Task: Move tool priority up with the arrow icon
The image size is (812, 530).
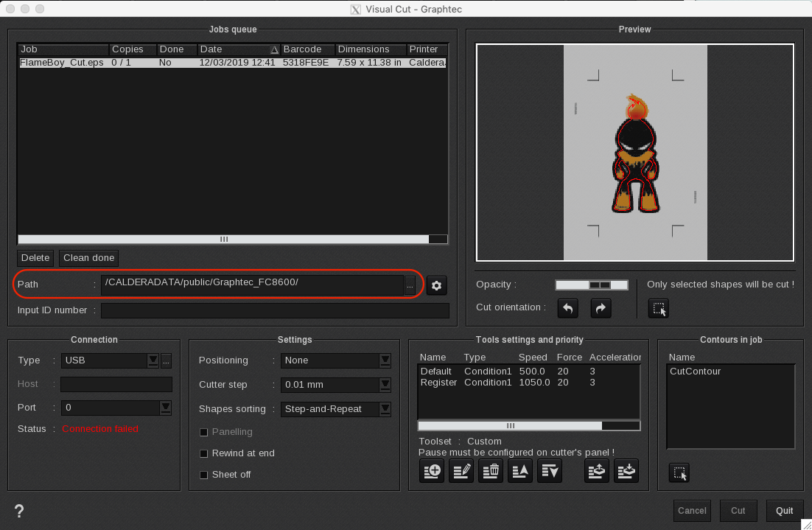Action: click(x=520, y=470)
